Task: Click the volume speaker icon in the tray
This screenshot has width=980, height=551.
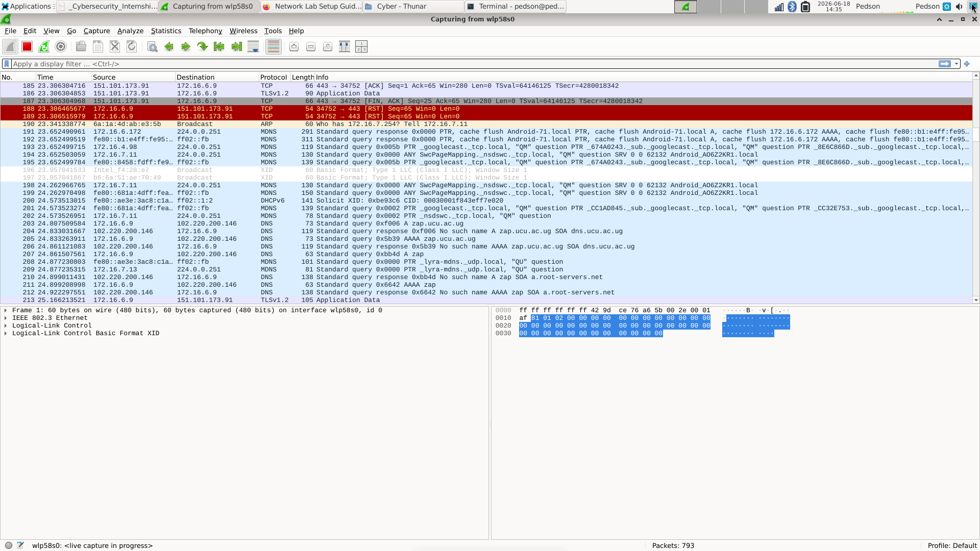Action: tap(960, 7)
